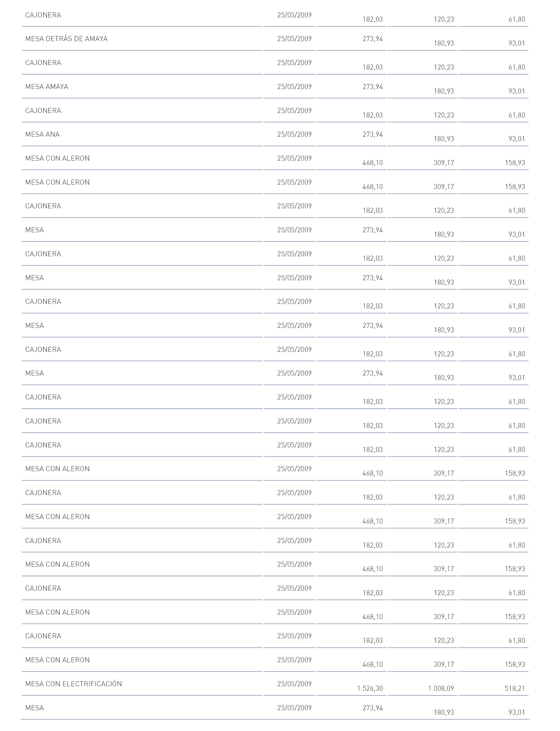
Task: Click the date next to MESA AMAYA
Action: click(294, 87)
